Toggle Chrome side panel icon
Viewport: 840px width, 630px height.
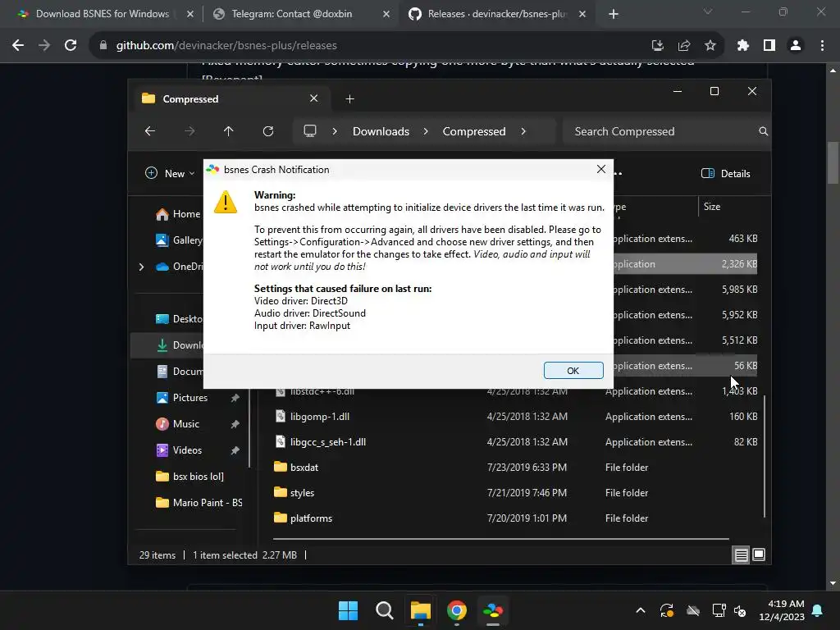coord(769,46)
